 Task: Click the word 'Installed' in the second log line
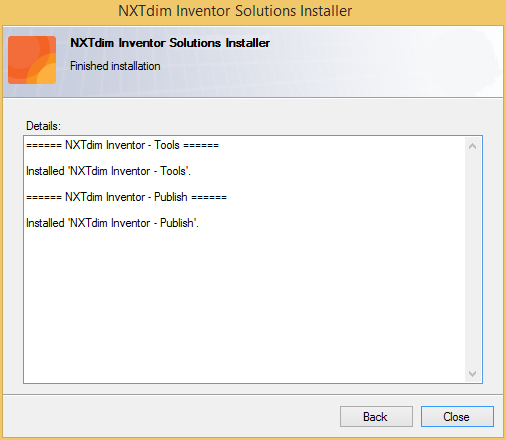coord(45,171)
